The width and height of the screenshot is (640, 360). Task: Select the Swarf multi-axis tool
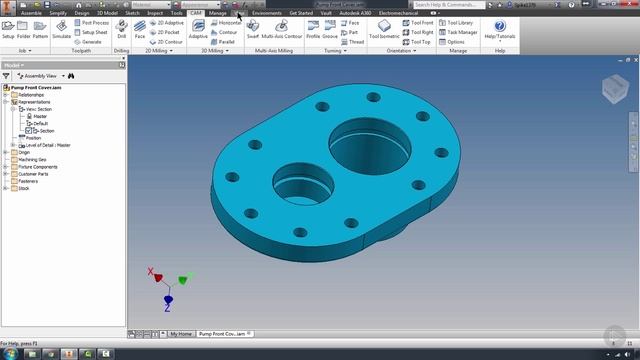pos(253,29)
